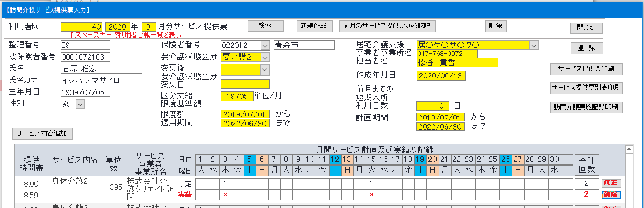
Task: Click the 実績 cell for day 15
Action: coord(371,195)
